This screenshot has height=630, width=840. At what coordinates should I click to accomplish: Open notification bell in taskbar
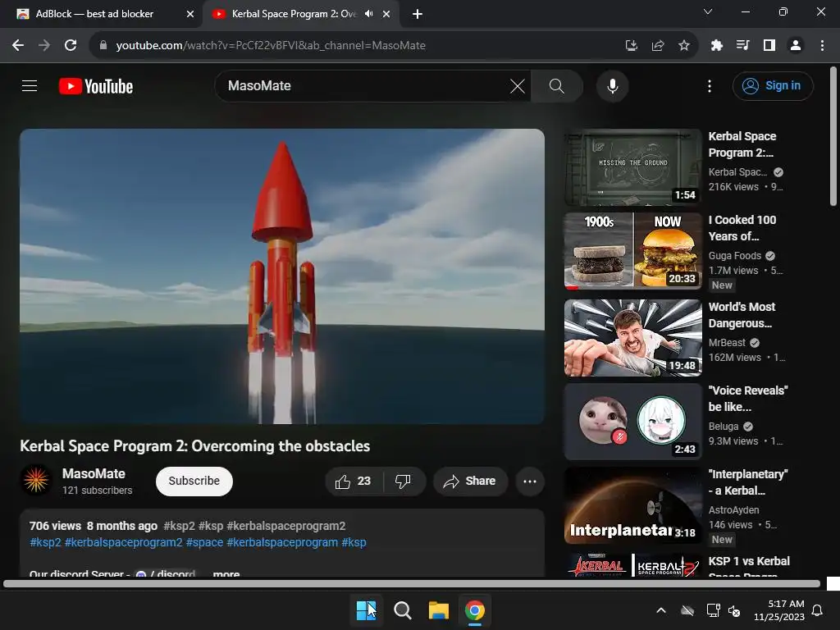coord(817,610)
